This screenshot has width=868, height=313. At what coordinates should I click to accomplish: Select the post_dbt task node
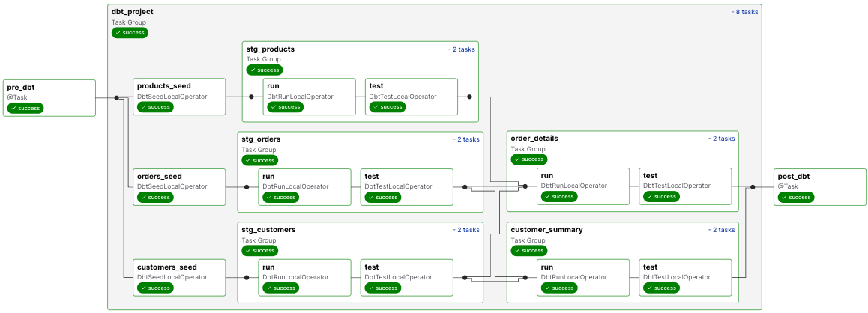pyautogui.click(x=820, y=187)
